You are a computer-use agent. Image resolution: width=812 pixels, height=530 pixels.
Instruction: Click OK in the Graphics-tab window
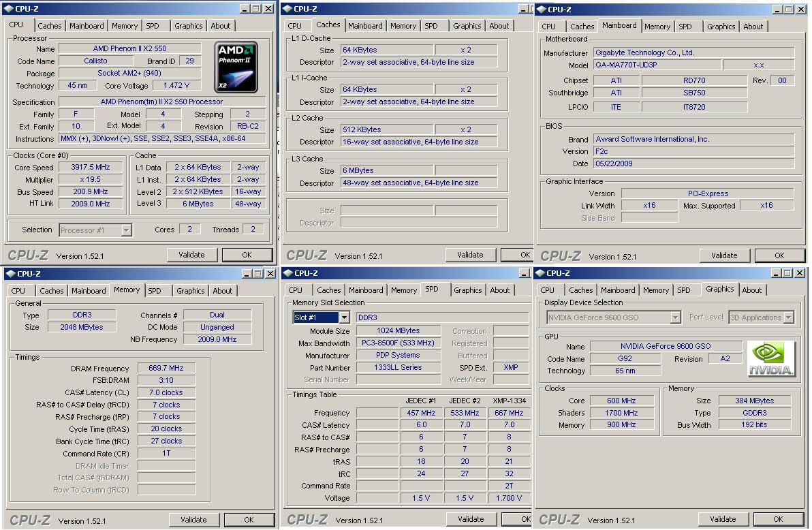click(x=778, y=519)
